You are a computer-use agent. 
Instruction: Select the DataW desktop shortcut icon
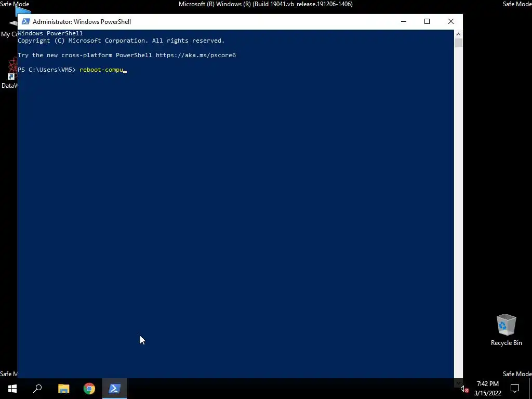point(9,73)
